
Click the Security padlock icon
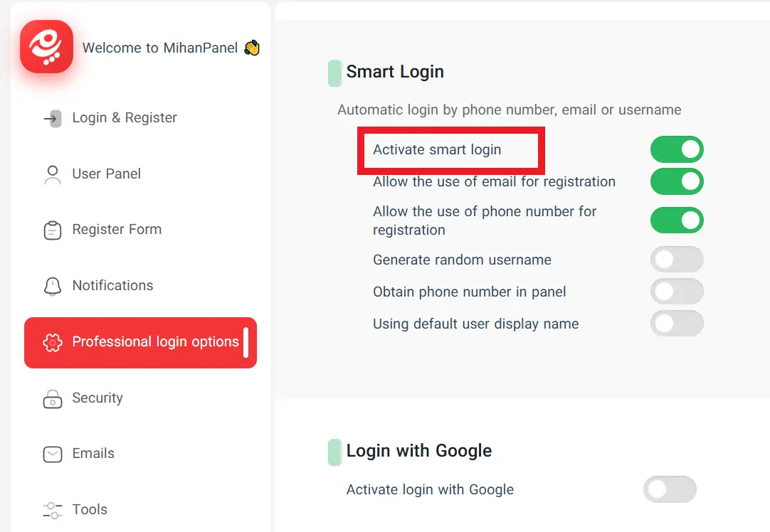point(52,398)
